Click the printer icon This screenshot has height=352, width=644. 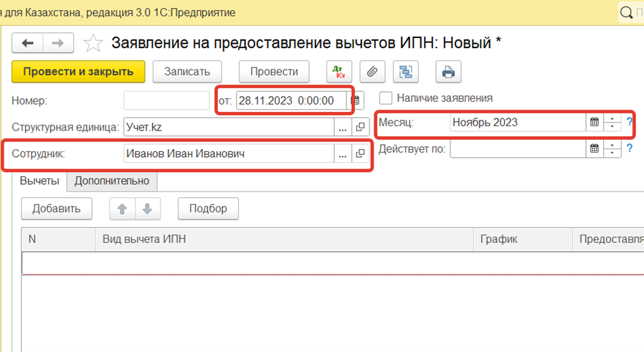coord(448,72)
